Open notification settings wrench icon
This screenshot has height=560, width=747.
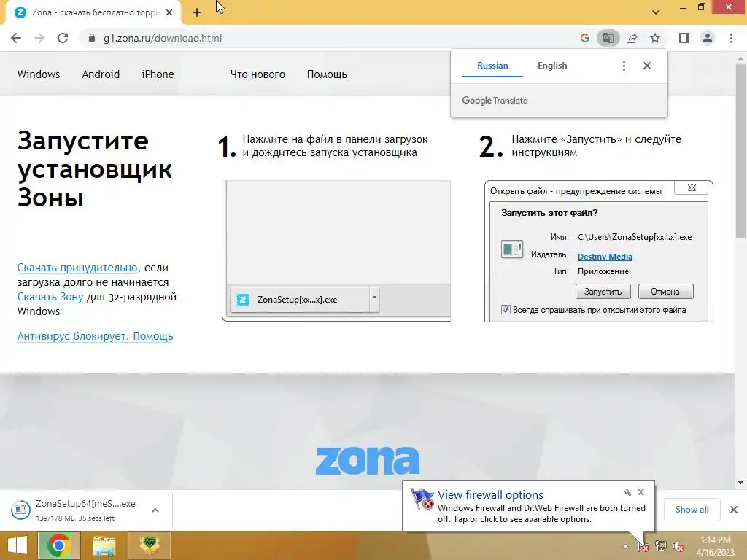coord(627,492)
